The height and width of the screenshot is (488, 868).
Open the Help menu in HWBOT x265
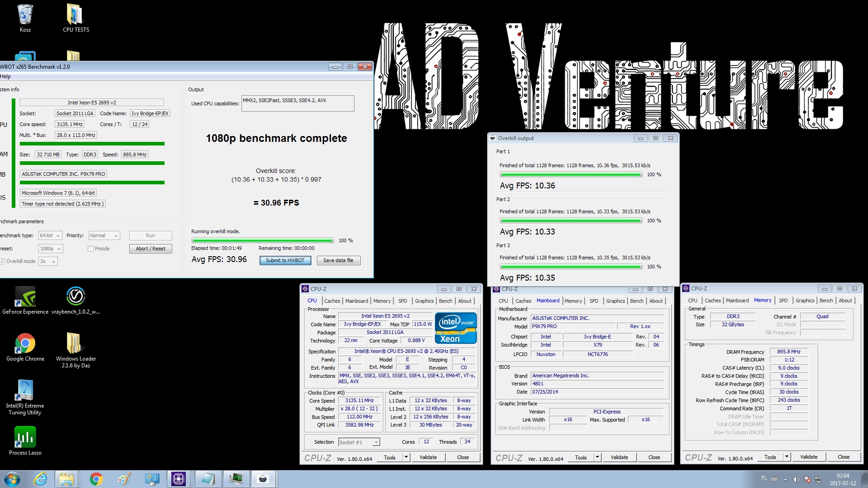point(5,76)
